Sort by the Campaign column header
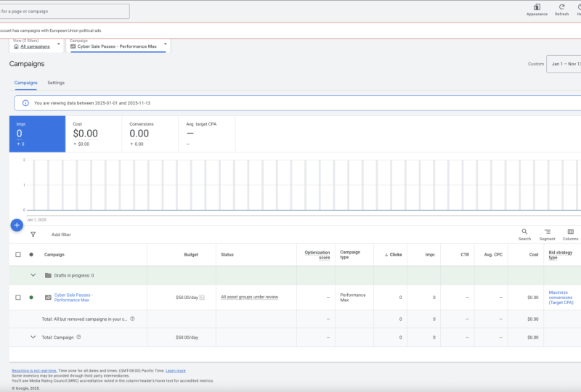Viewport: 581px width, 392px height. click(54, 255)
